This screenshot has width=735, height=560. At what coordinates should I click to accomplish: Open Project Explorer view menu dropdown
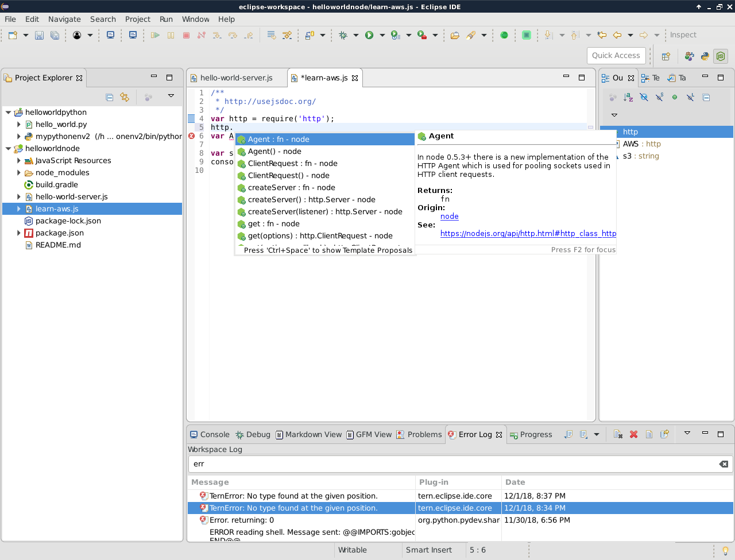pyautogui.click(x=171, y=96)
